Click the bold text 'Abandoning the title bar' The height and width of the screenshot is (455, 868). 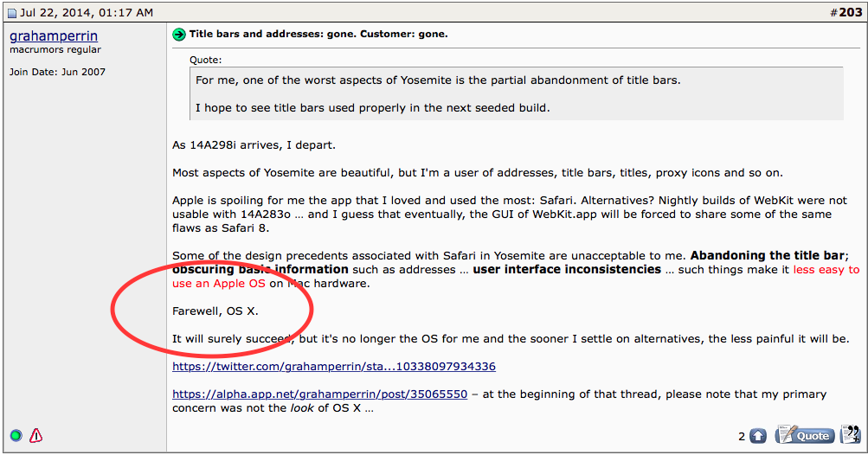point(768,256)
